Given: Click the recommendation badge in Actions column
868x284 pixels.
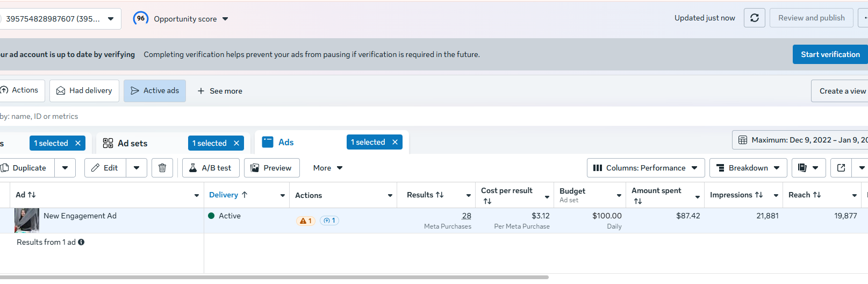Looking at the screenshot, I should tap(329, 221).
